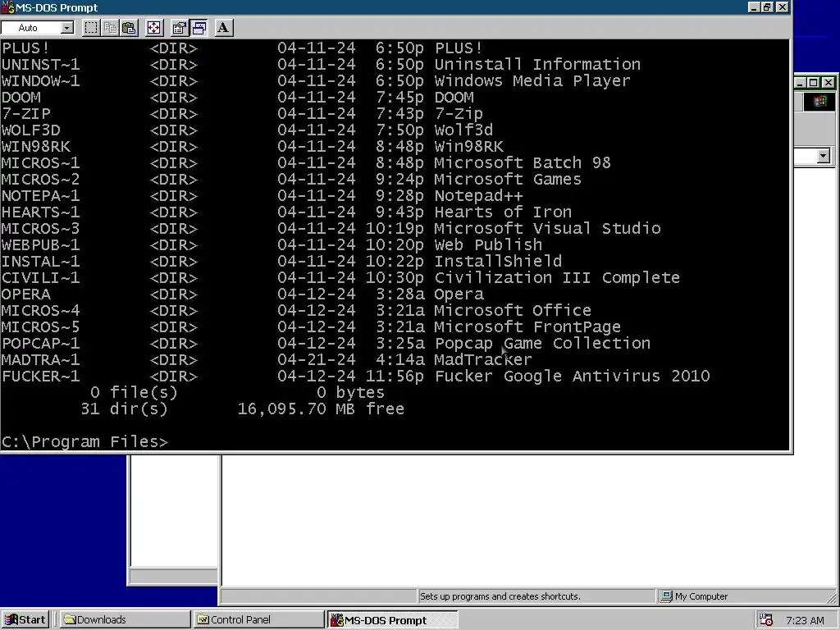840x630 pixels.
Task: Click the '11:56p' time entry
Action: click(x=395, y=376)
